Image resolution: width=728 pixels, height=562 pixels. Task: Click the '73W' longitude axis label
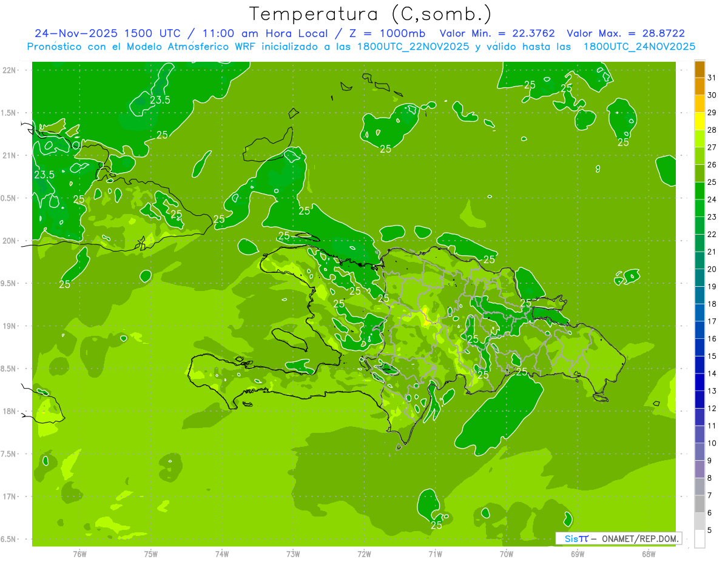tap(293, 554)
